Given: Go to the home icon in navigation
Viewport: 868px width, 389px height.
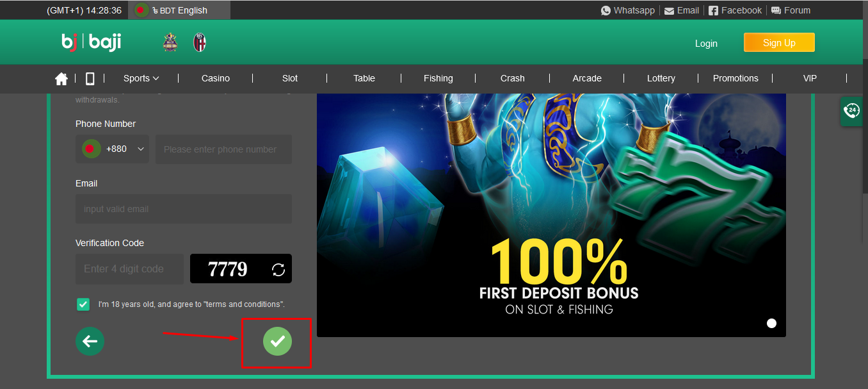Looking at the screenshot, I should coord(61,78).
